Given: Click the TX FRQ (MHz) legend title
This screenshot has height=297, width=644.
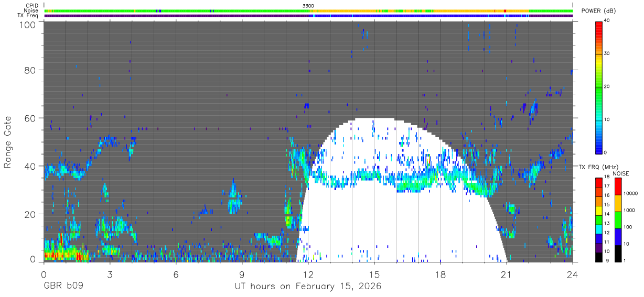Looking at the screenshot, I should click(598, 167).
